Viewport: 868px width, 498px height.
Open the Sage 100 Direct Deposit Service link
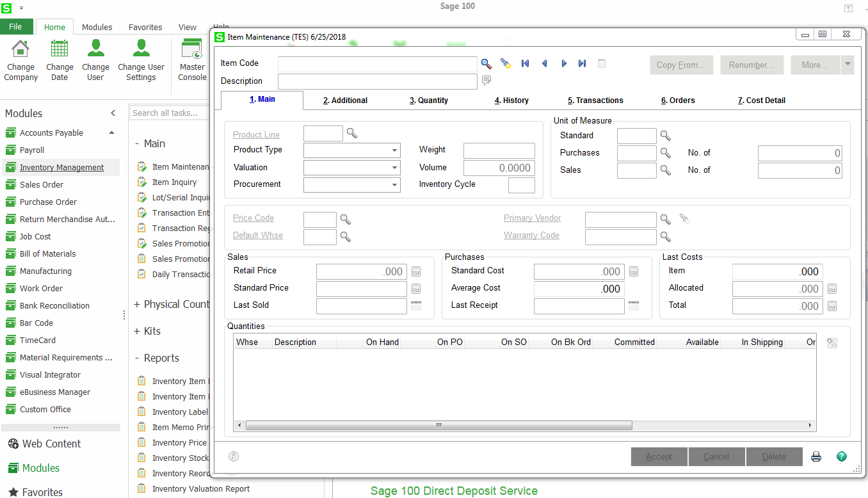pyautogui.click(x=454, y=490)
